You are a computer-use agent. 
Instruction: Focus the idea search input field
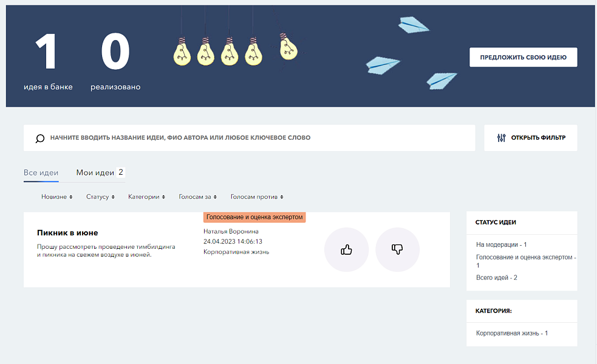[250, 138]
